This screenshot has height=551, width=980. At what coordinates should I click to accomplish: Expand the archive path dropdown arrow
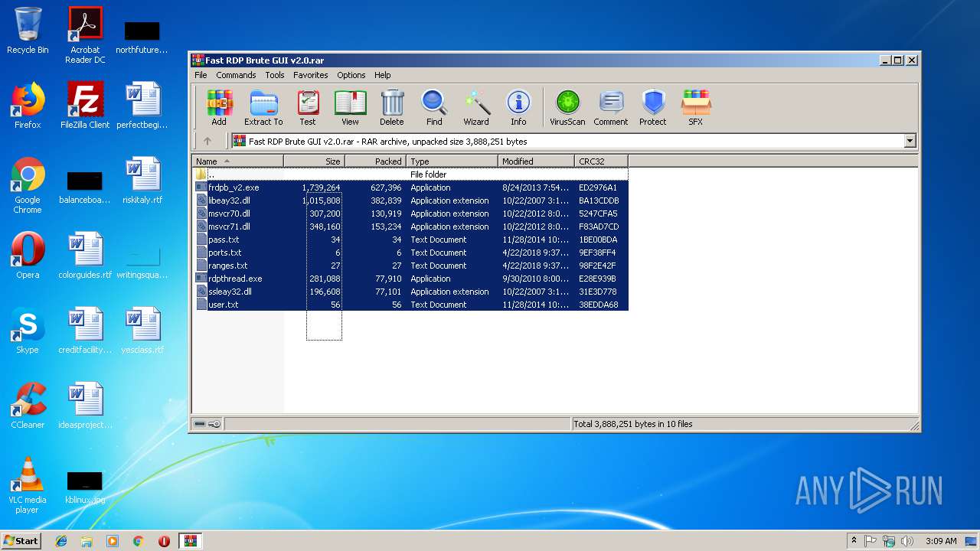pos(910,141)
